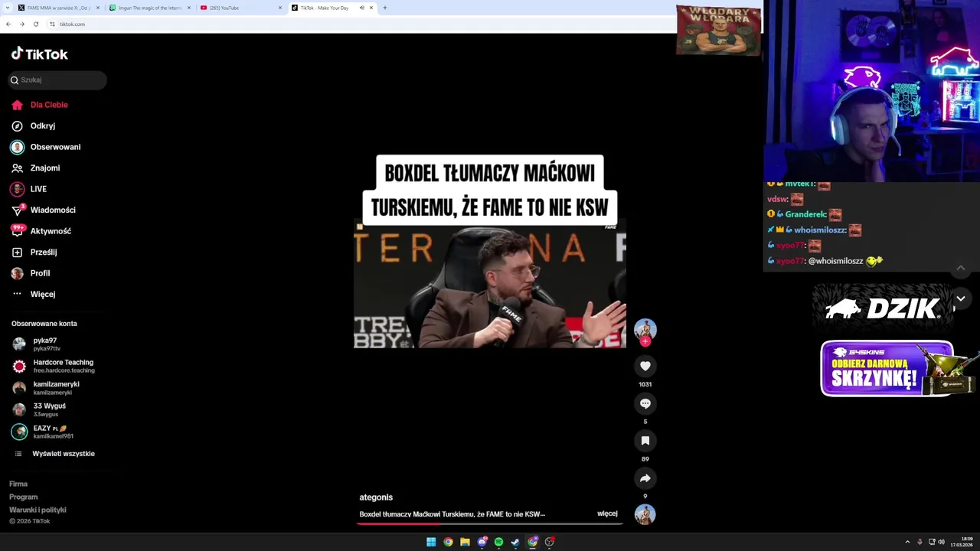View site information icon in address bar
This screenshot has height=551, width=980.
click(x=52, y=24)
